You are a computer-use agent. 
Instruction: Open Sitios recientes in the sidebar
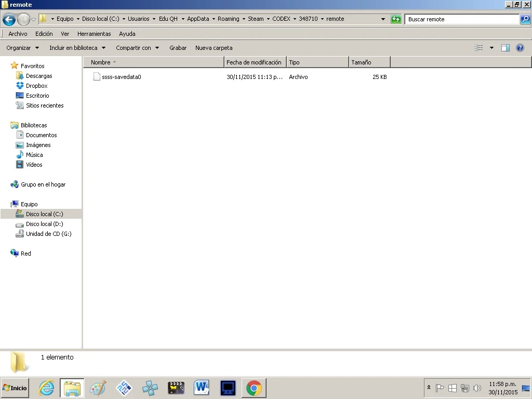(45, 105)
